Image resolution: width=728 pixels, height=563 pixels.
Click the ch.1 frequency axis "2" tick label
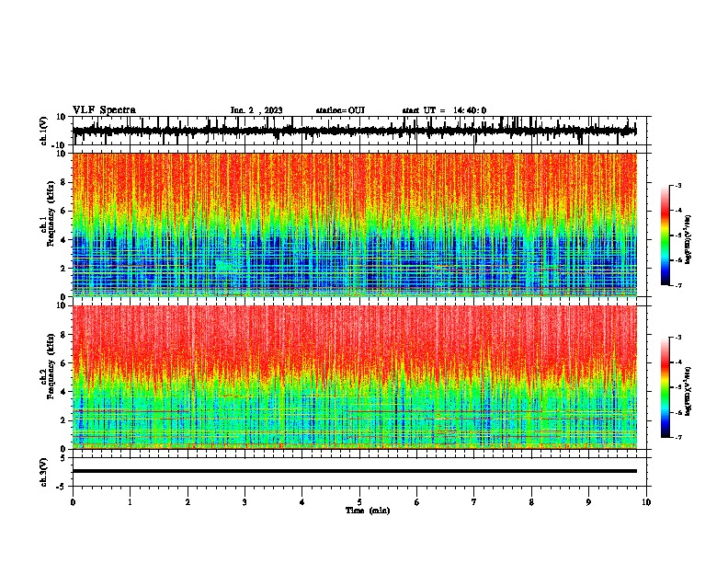click(63, 268)
